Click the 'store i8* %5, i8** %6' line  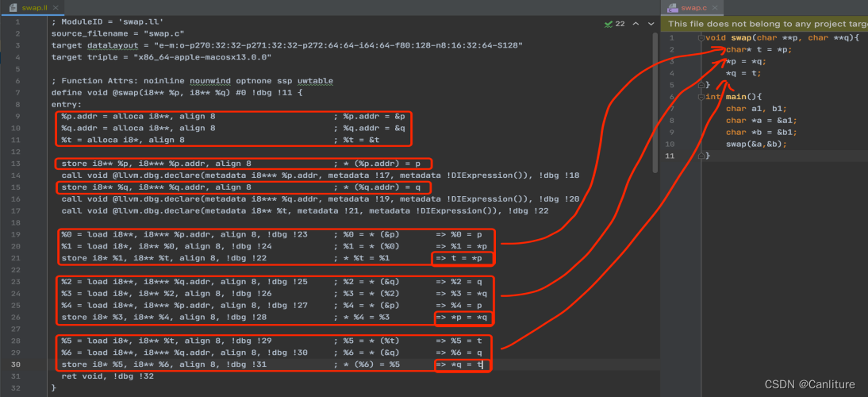(x=164, y=364)
